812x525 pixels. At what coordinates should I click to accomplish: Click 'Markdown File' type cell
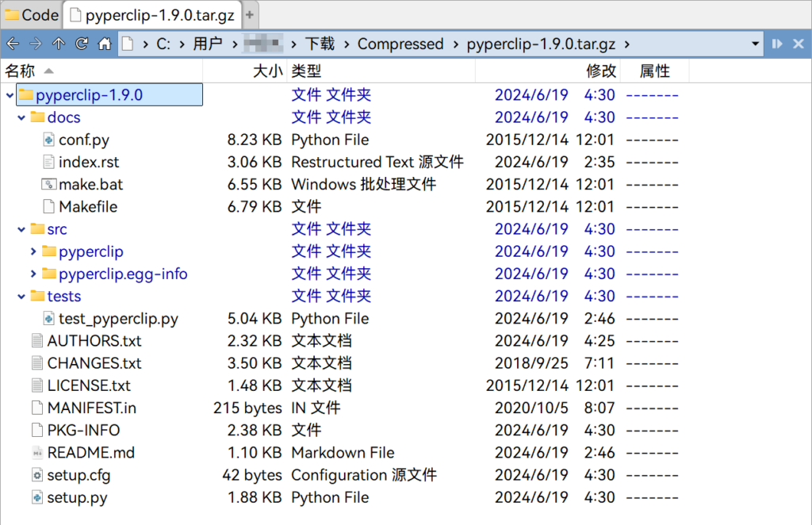tap(343, 453)
